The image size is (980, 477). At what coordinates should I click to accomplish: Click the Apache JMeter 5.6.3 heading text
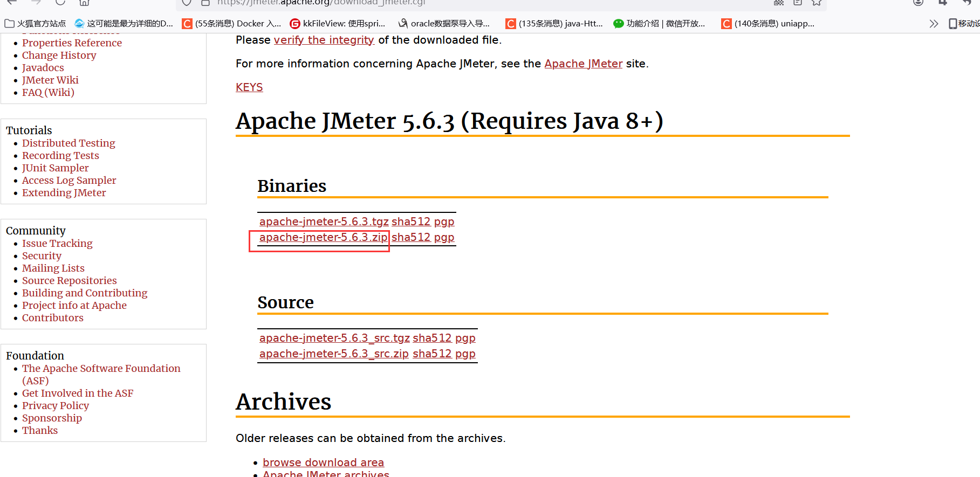[x=449, y=121]
